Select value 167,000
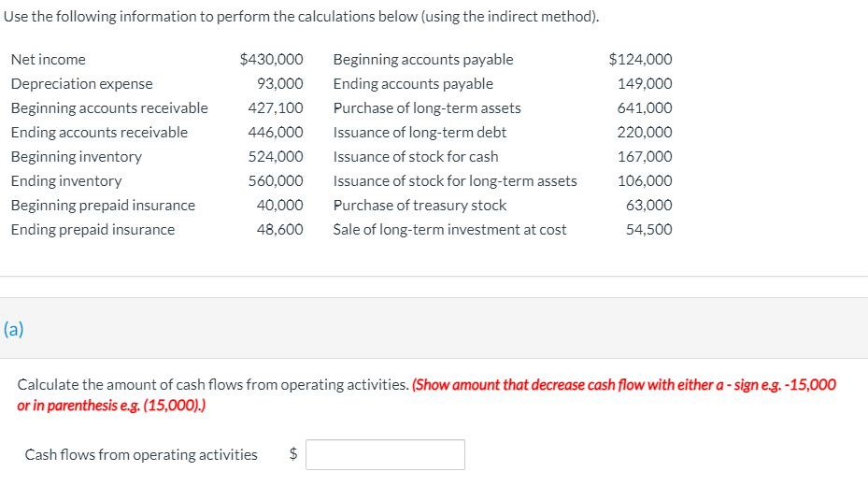Viewport: 868px width, 500px height. 645,157
